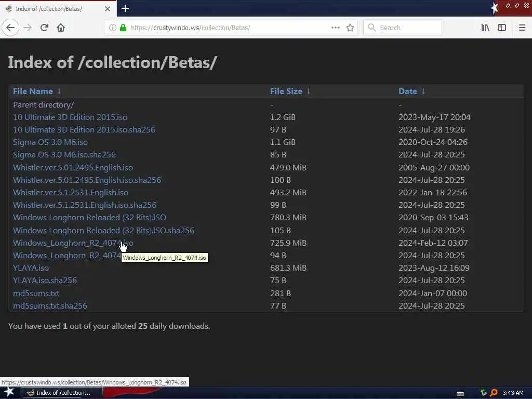Select the Index of /collection taskbar button
This screenshot has width=532, height=399.
(x=61, y=393)
